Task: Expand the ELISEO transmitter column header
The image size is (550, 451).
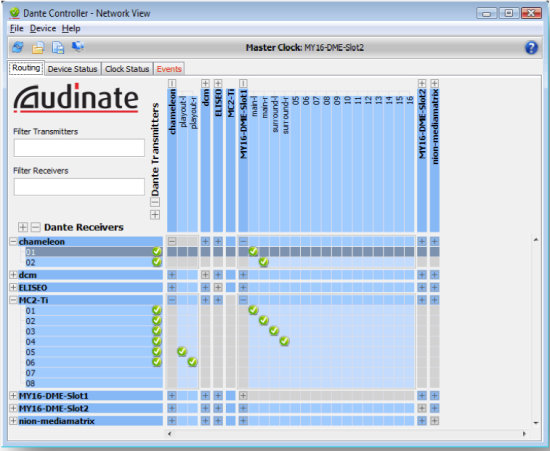Action: pos(218,83)
